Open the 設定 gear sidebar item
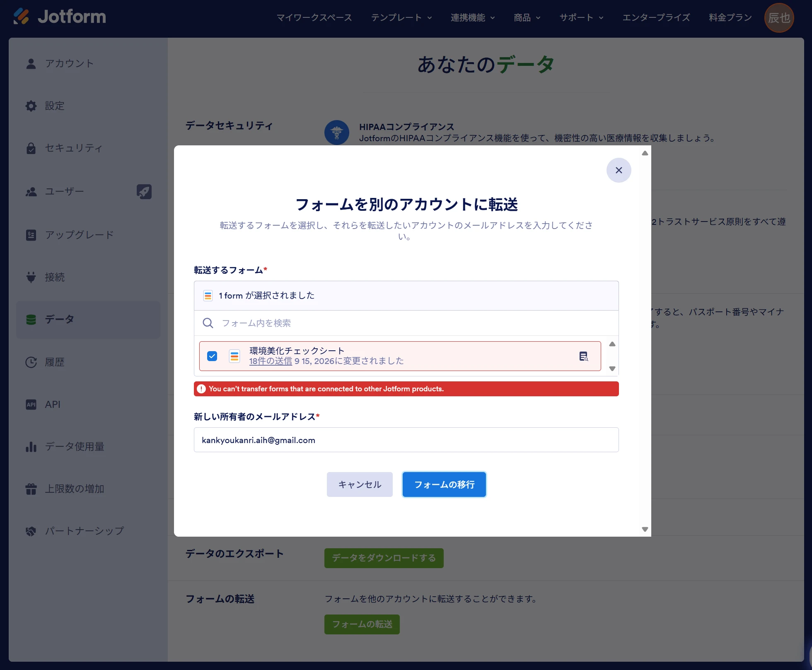This screenshot has height=670, width=812. [88, 106]
